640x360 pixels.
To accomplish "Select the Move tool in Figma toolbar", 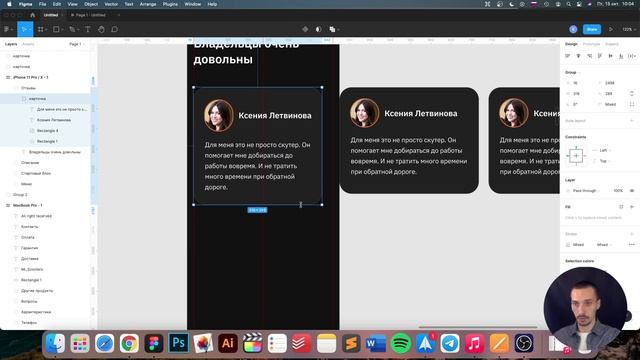I will click(24, 29).
